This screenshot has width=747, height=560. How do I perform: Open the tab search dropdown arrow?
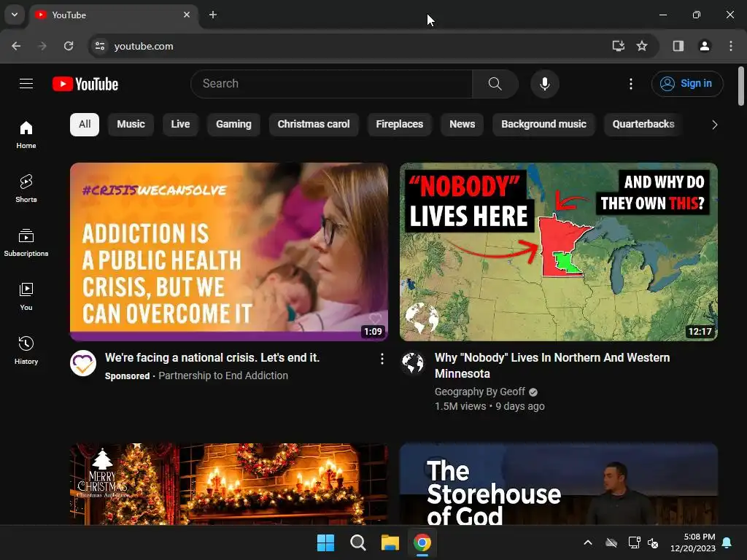tap(15, 15)
